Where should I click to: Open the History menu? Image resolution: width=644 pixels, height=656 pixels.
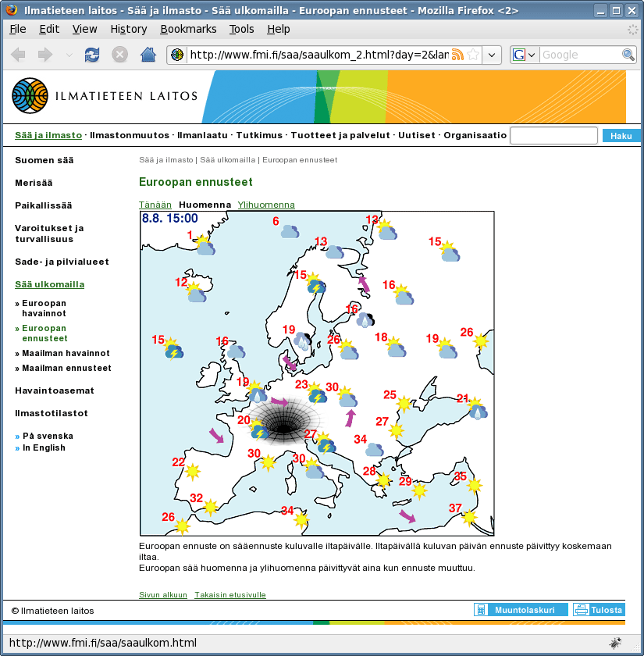(x=128, y=29)
